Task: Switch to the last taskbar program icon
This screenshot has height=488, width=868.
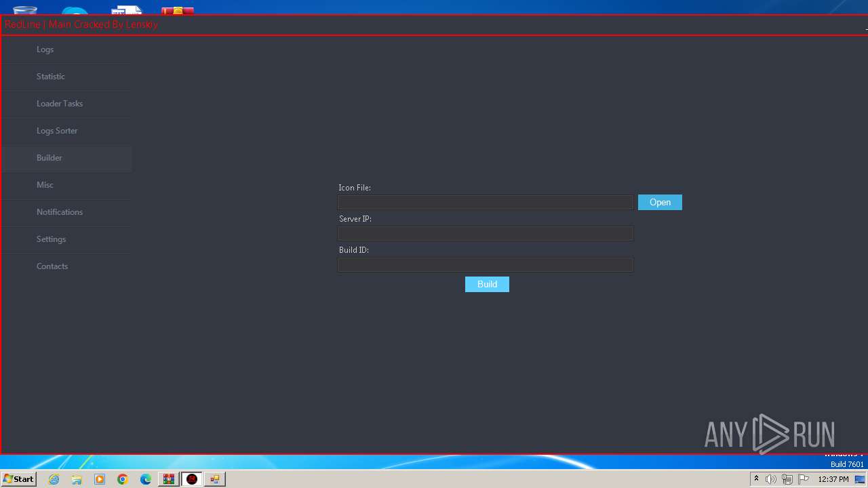Action: 215,479
